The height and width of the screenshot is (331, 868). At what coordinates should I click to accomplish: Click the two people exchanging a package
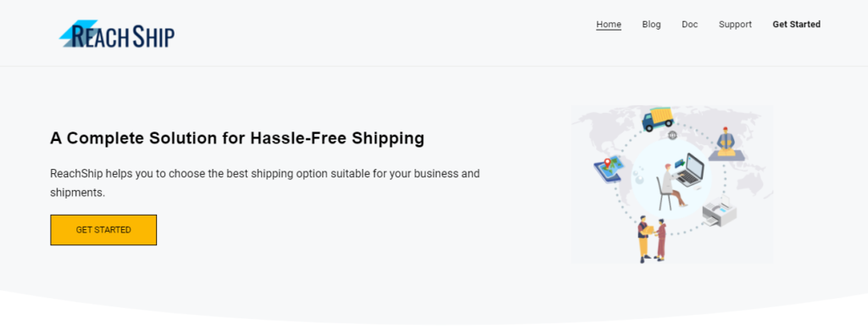pos(652,238)
